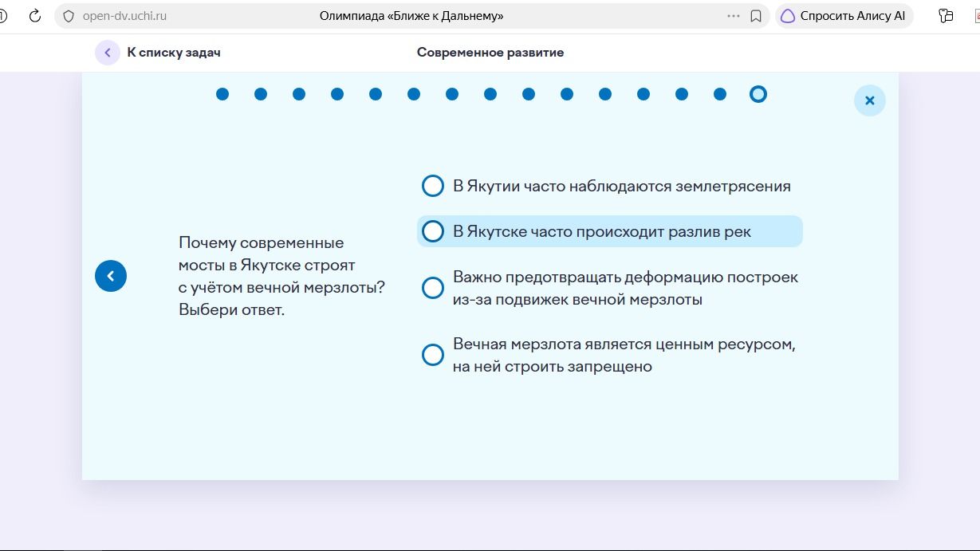
Task: Close the task card with X button
Action: 870,100
